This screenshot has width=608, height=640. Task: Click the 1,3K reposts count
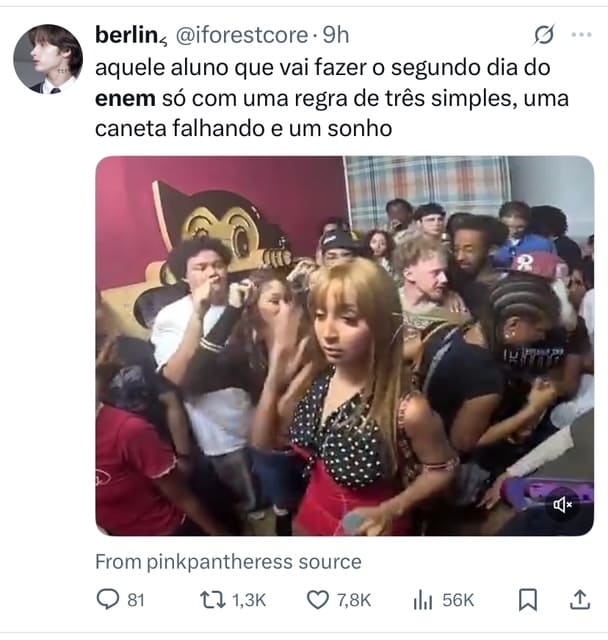(x=248, y=599)
